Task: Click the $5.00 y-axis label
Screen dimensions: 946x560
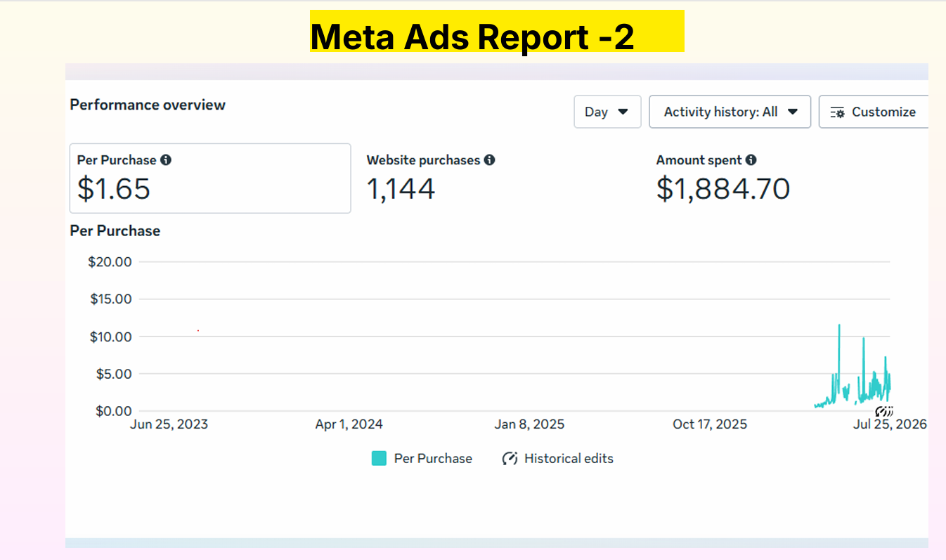Action: coord(114,374)
